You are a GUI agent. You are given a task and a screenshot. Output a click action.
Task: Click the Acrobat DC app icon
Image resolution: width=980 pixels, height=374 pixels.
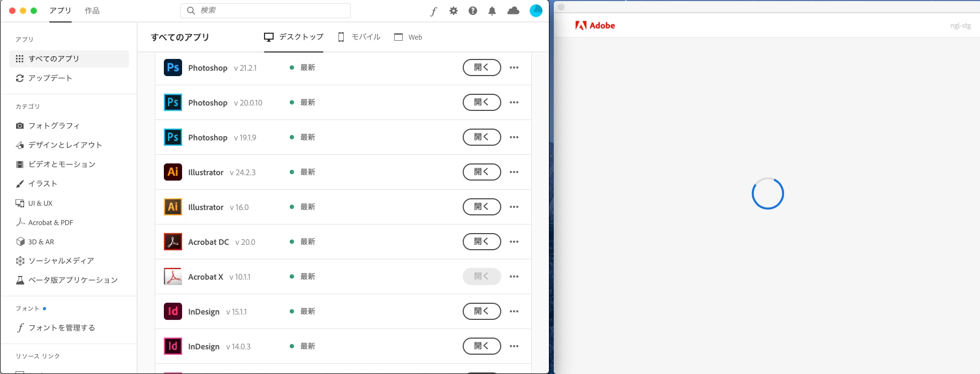(x=173, y=242)
